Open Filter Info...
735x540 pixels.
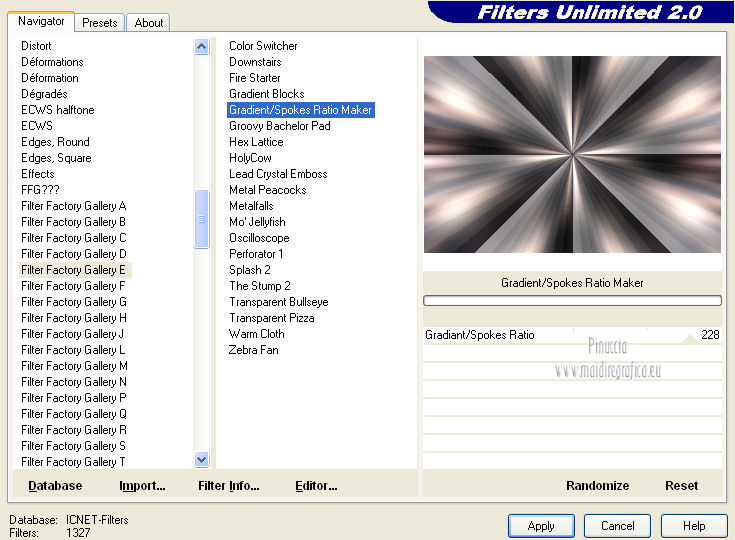[229, 486]
